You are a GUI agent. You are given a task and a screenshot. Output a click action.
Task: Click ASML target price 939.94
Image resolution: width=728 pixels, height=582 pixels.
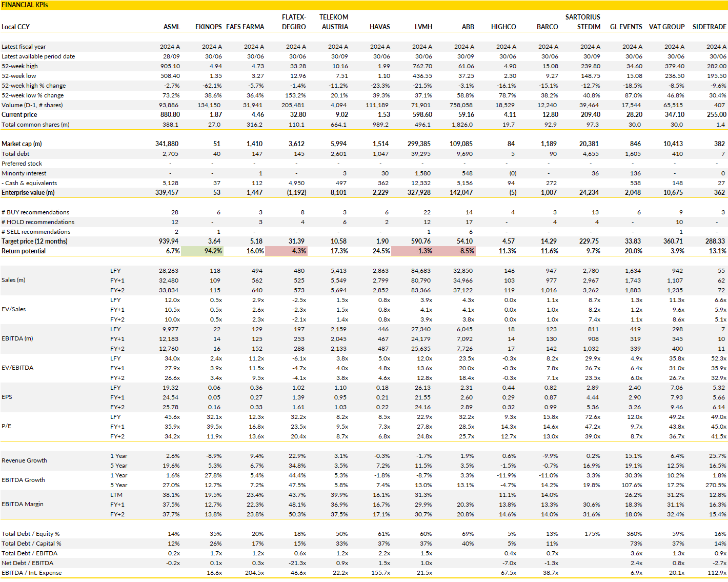(x=169, y=242)
